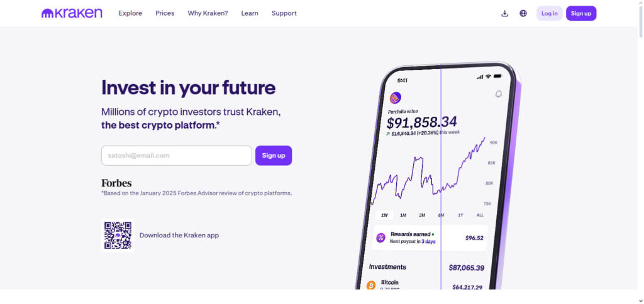Open the Explore menu

click(130, 13)
